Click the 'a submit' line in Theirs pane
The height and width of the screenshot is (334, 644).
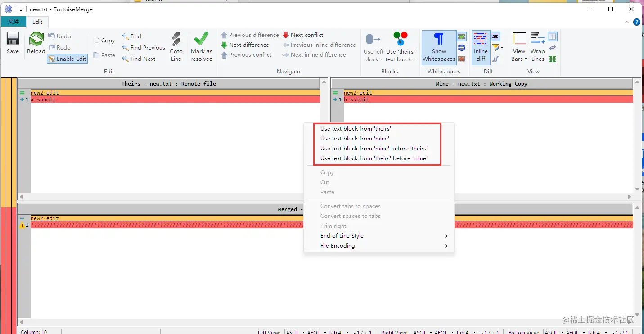click(x=175, y=99)
